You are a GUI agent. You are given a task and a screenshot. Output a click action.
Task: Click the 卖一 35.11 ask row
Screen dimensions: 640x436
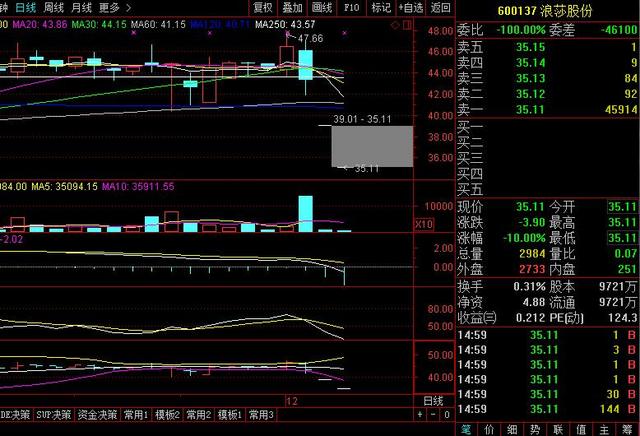547,109
